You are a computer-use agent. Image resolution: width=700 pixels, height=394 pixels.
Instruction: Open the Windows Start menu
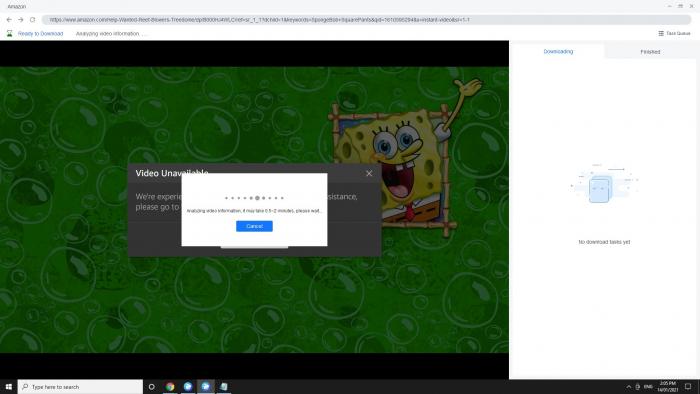8,386
